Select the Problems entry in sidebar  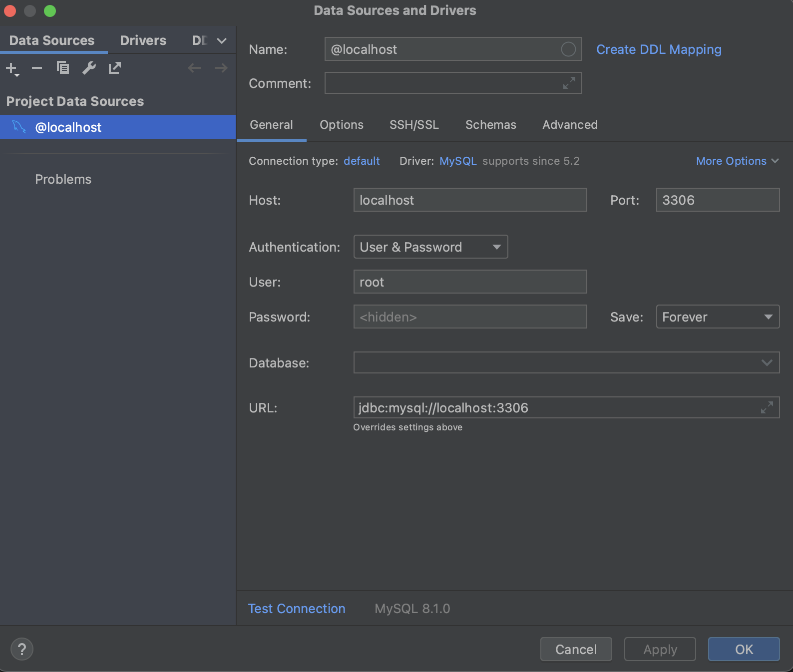(63, 179)
